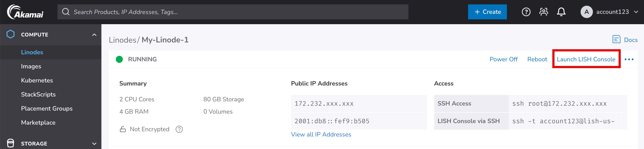Screen dimensions: 644x149
Task: Launch the LISH Console
Action: pyautogui.click(x=586, y=59)
